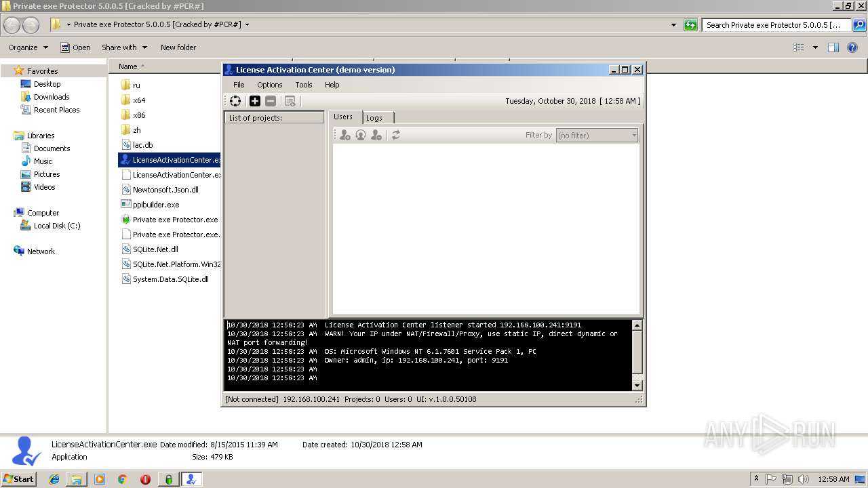The height and width of the screenshot is (488, 868).
Task: Open Videos library
Action: 38,187
